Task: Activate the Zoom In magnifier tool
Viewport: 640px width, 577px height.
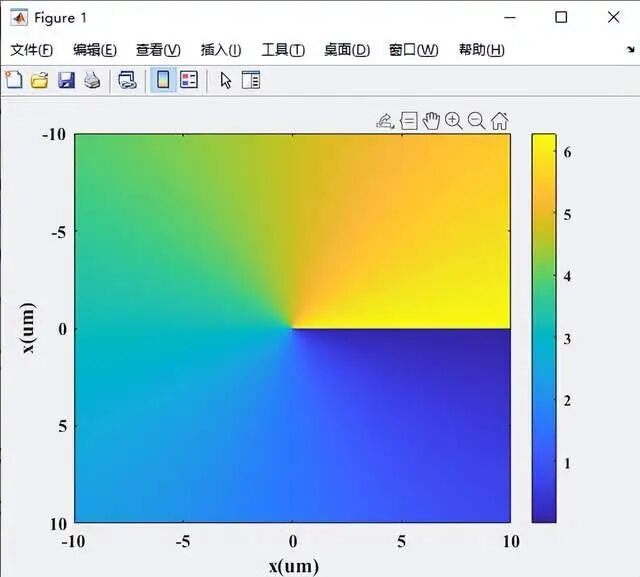Action: (x=454, y=121)
